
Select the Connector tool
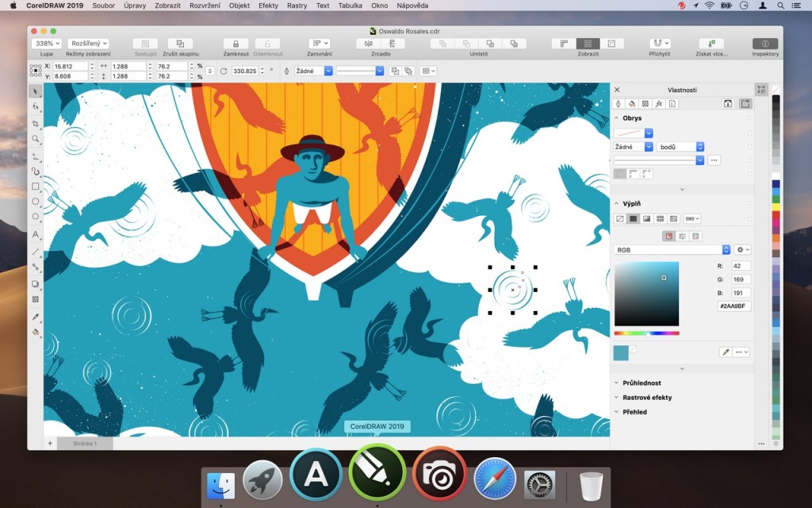(x=35, y=267)
